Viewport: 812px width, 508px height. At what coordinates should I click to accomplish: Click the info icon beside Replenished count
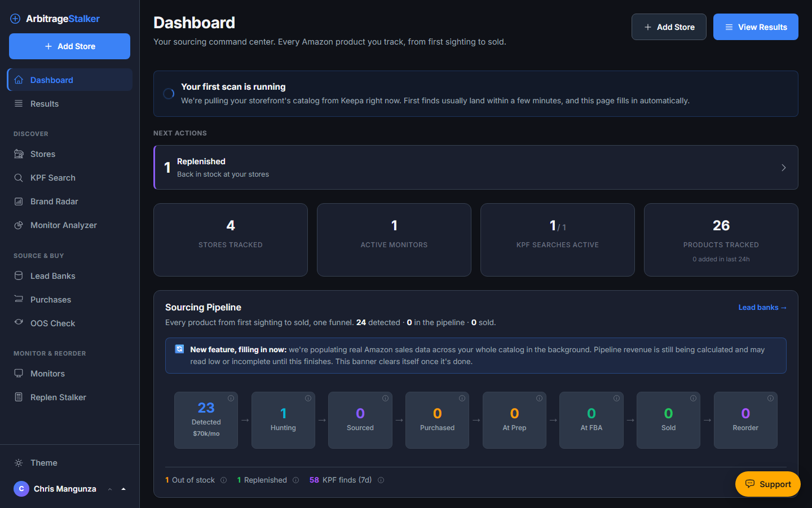click(x=295, y=480)
